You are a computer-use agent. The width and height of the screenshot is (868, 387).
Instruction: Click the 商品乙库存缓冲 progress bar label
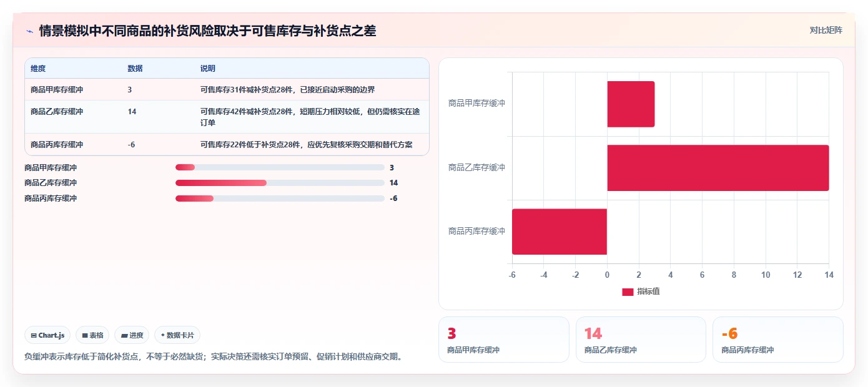coord(51,183)
